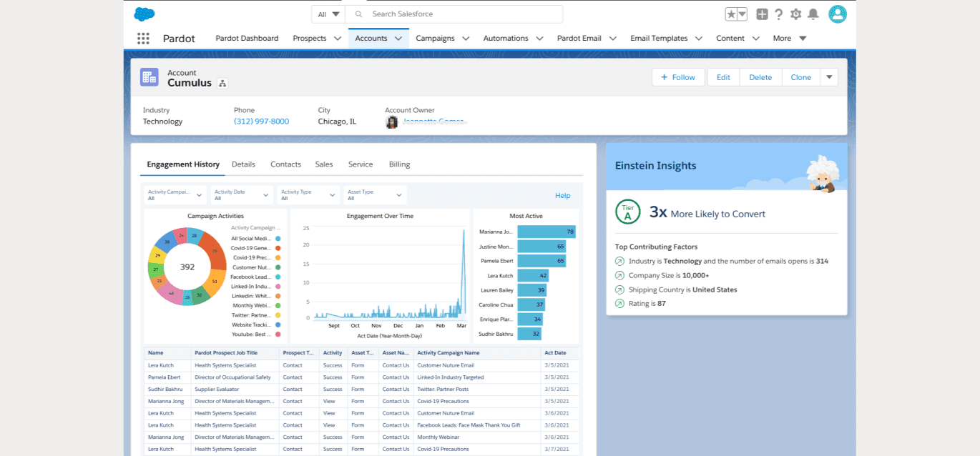Open the Notifications bell icon
980x456 pixels.
[813, 14]
